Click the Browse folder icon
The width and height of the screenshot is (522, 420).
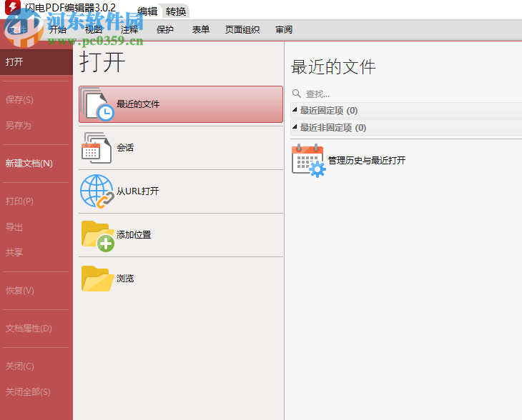click(x=97, y=279)
